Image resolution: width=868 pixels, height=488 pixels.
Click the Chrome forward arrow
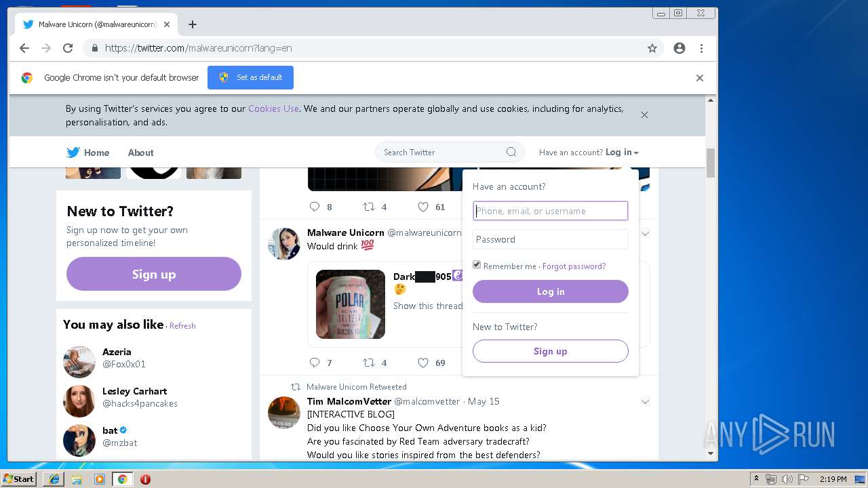[46, 48]
